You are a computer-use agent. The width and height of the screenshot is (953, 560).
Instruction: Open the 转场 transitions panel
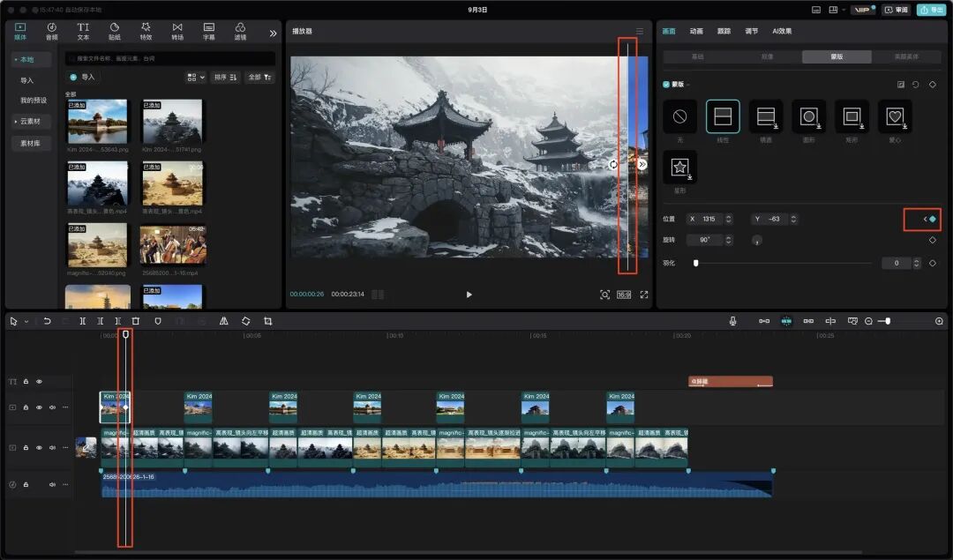click(177, 31)
